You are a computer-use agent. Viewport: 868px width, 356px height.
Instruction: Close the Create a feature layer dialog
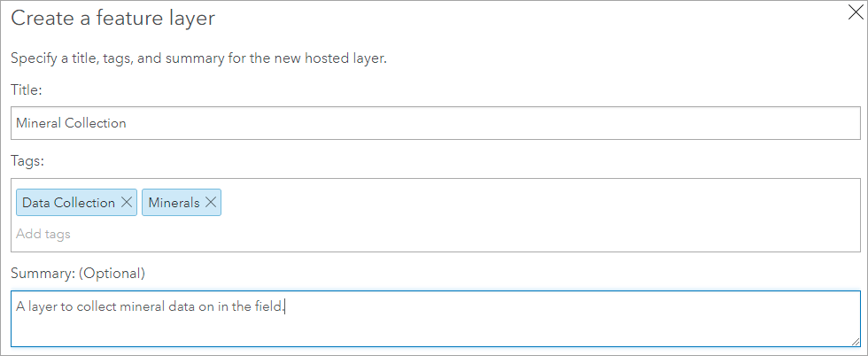854,12
